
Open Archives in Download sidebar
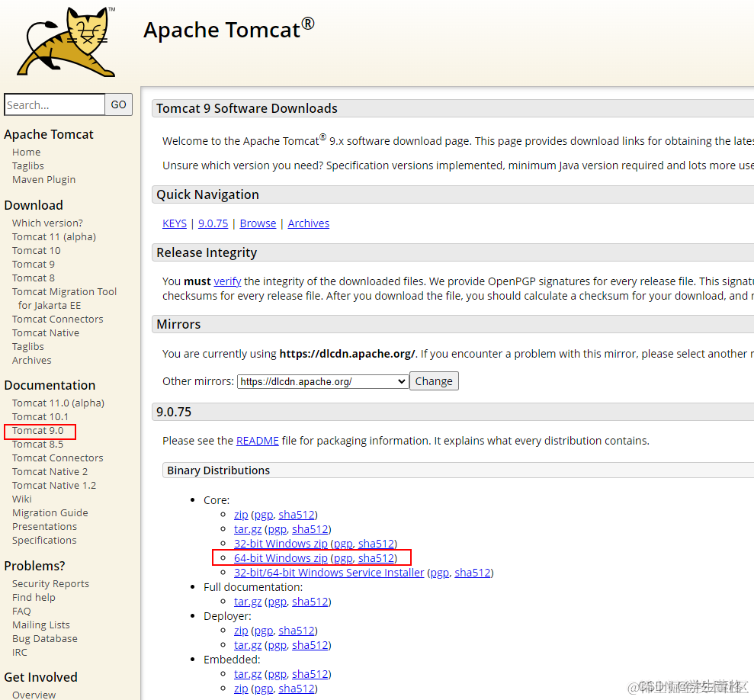tap(32, 360)
